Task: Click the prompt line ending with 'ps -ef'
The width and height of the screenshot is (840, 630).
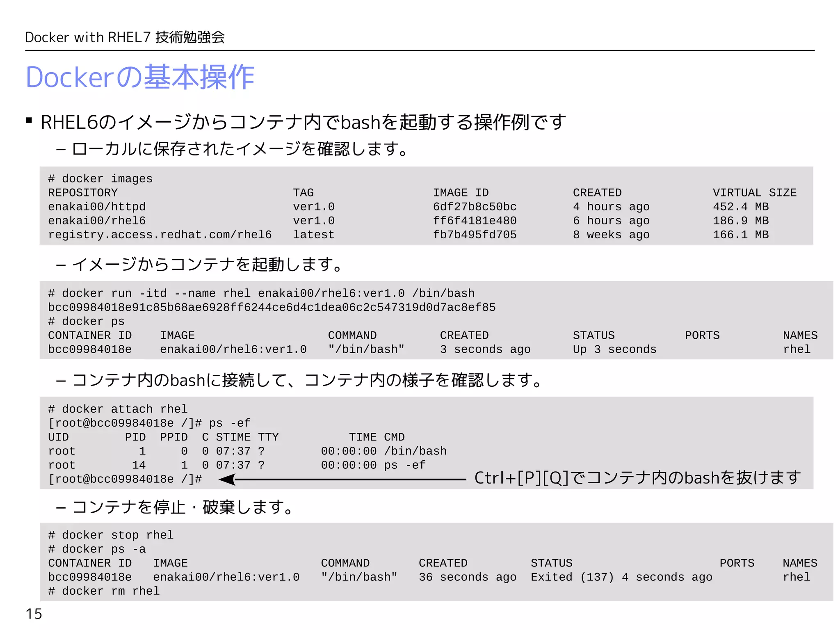Action: (x=149, y=423)
